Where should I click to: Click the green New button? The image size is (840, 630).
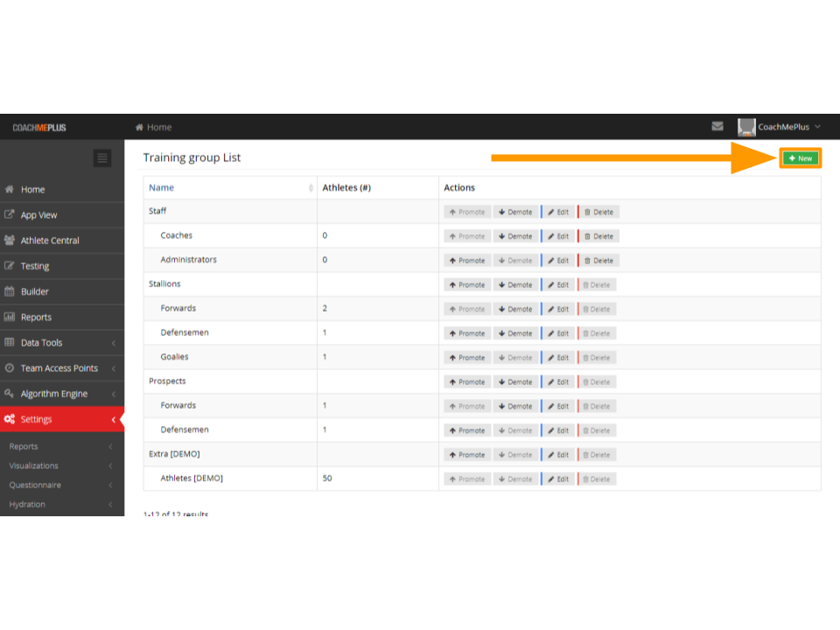coord(801,158)
